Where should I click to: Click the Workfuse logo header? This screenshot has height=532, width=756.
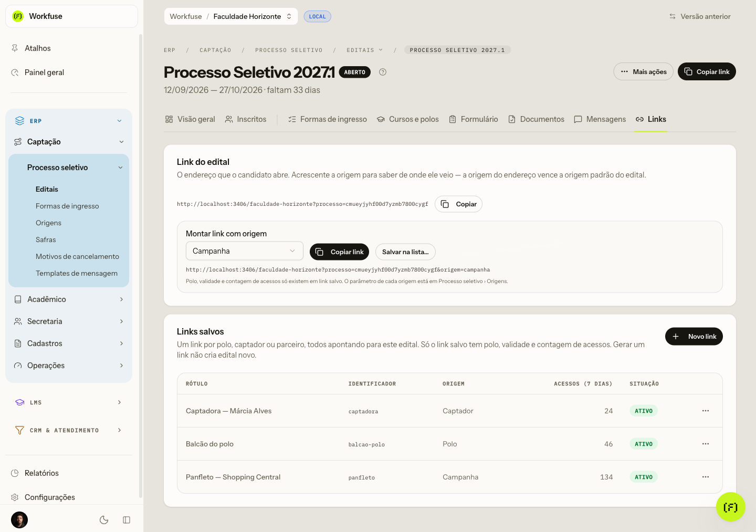71,16
